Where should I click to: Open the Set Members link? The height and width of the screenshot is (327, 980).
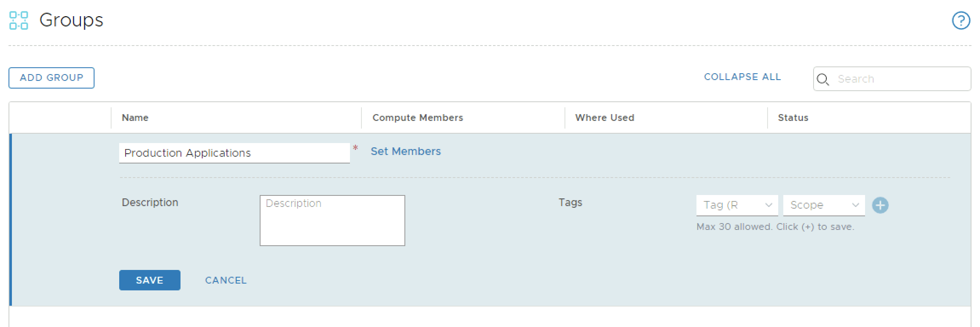pyautogui.click(x=405, y=152)
